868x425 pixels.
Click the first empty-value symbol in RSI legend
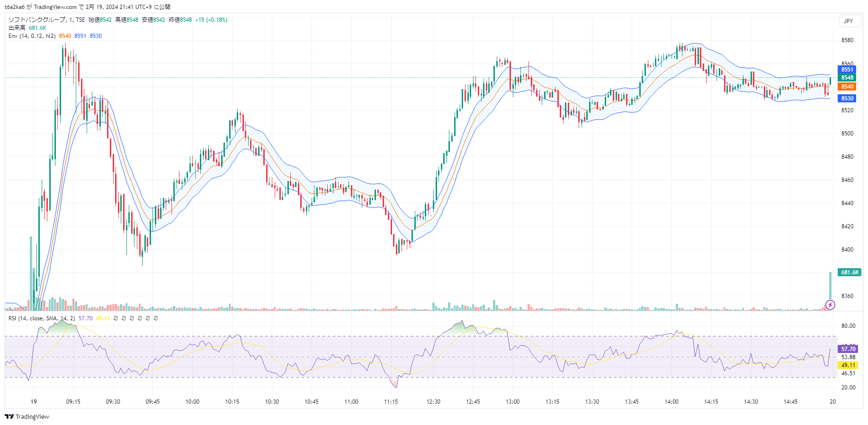(x=116, y=318)
